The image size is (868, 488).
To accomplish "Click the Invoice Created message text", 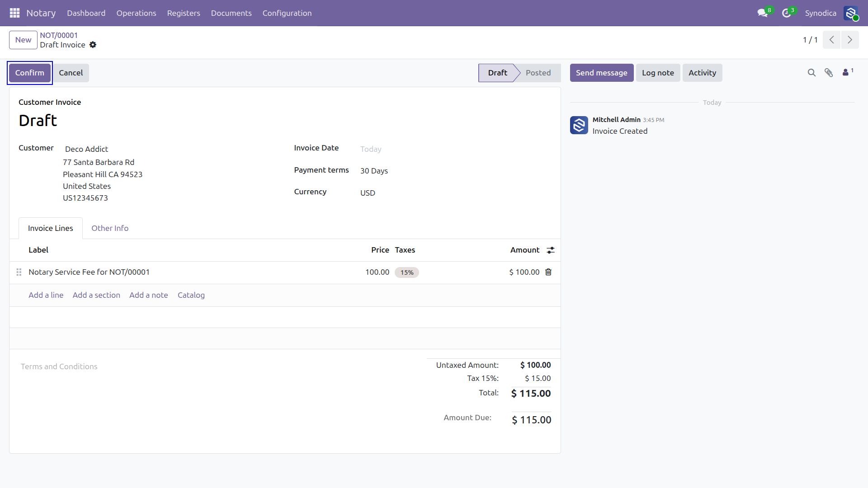I will point(620,131).
